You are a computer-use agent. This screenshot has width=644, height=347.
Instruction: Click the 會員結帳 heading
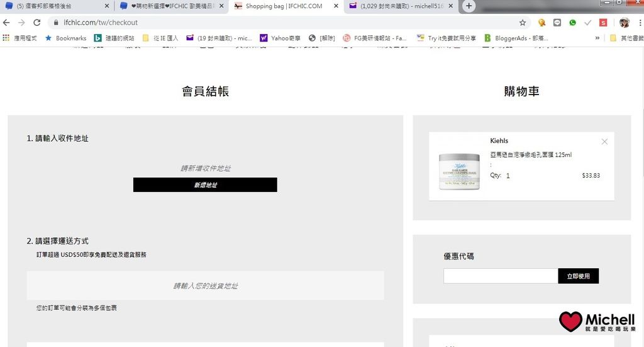[x=206, y=91]
